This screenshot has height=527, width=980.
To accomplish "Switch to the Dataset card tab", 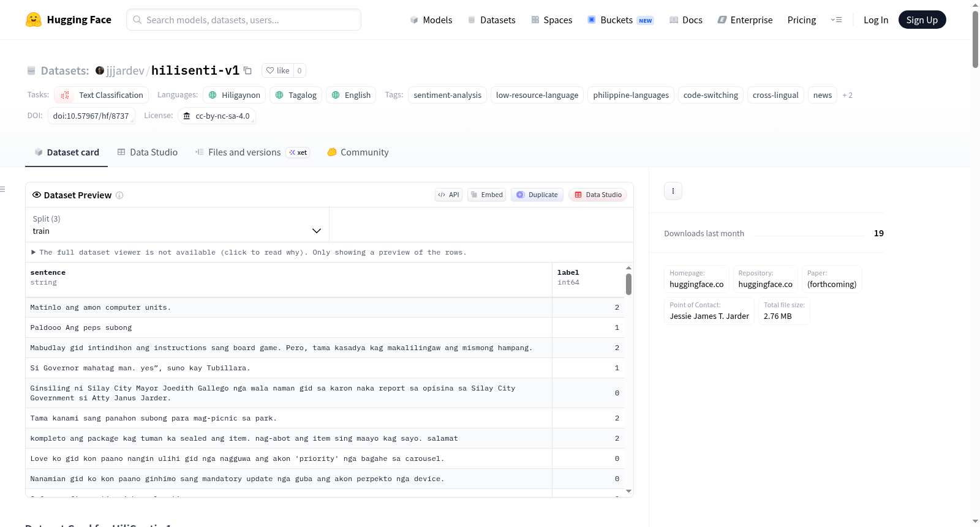I will pyautogui.click(x=66, y=152).
